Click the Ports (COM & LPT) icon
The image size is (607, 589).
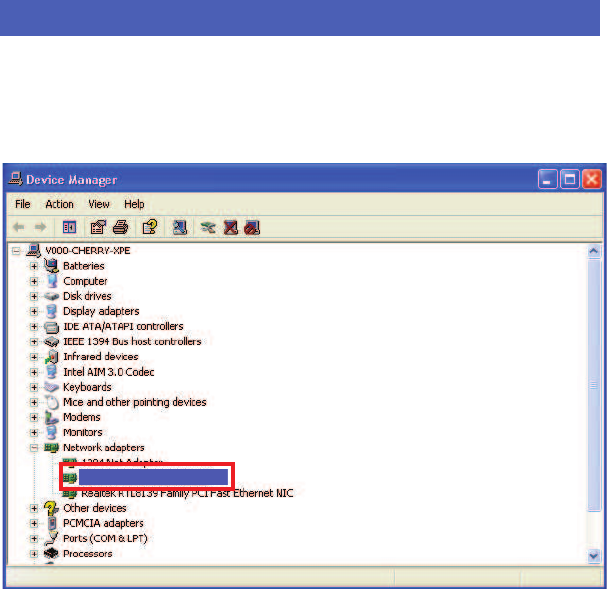coord(51,538)
